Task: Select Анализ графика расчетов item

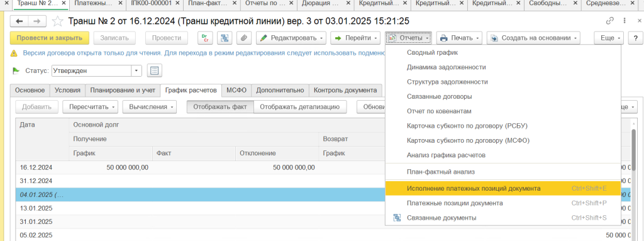Action: (x=502, y=155)
